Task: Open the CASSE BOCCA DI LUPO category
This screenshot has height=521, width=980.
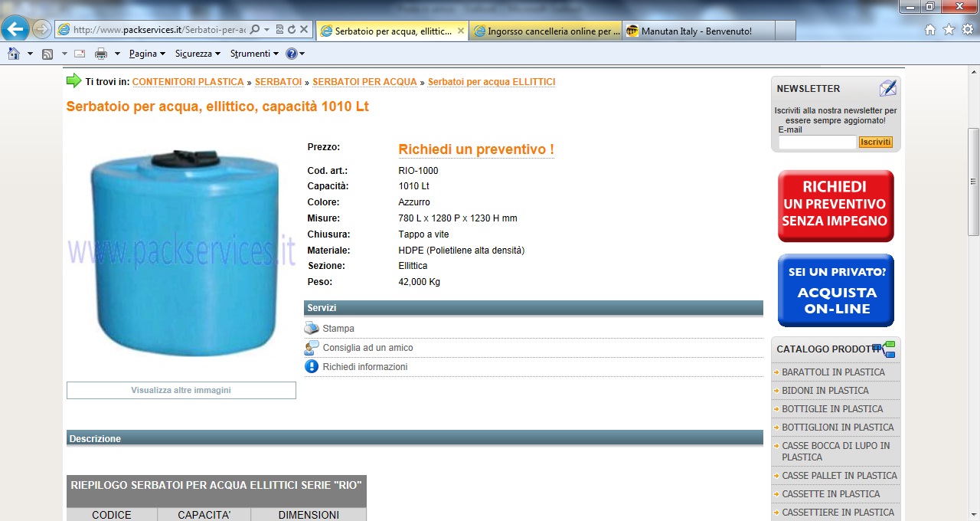Action: [836, 451]
